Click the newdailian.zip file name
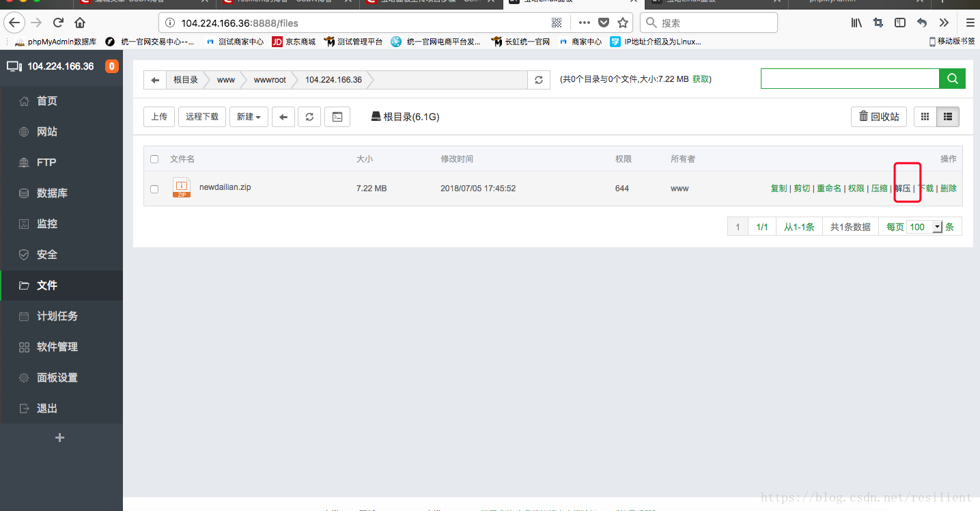This screenshot has height=511, width=980. tap(225, 187)
